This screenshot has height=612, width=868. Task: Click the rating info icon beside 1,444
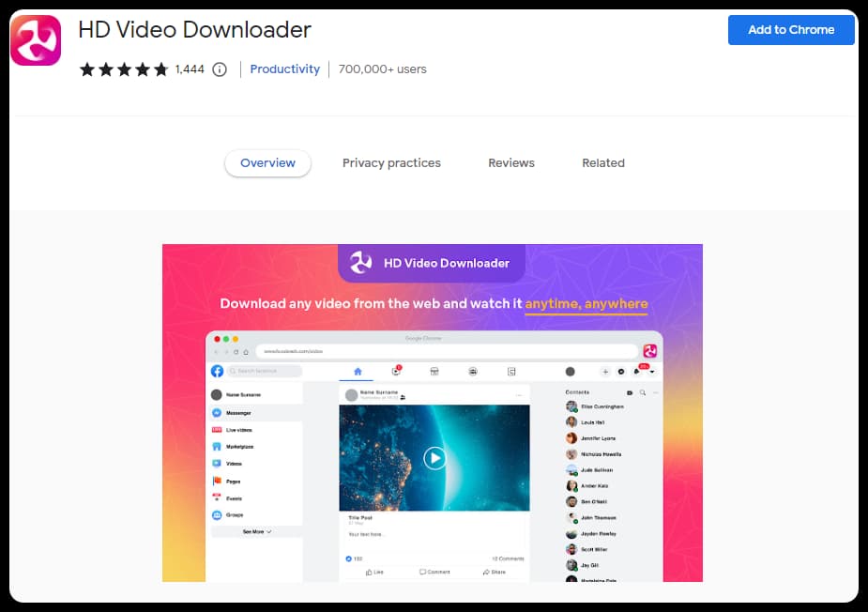coord(220,69)
